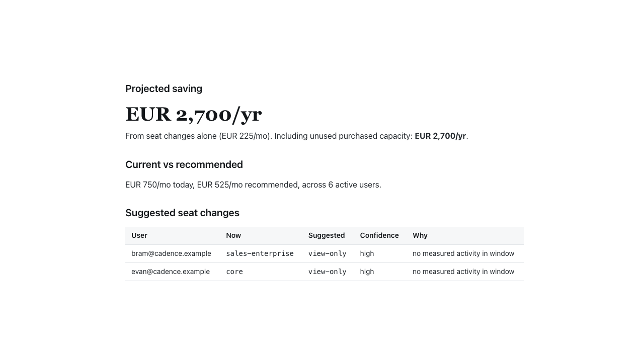Screen dimensions: 644x362
Task: Click the Now column header
Action: pos(233,235)
